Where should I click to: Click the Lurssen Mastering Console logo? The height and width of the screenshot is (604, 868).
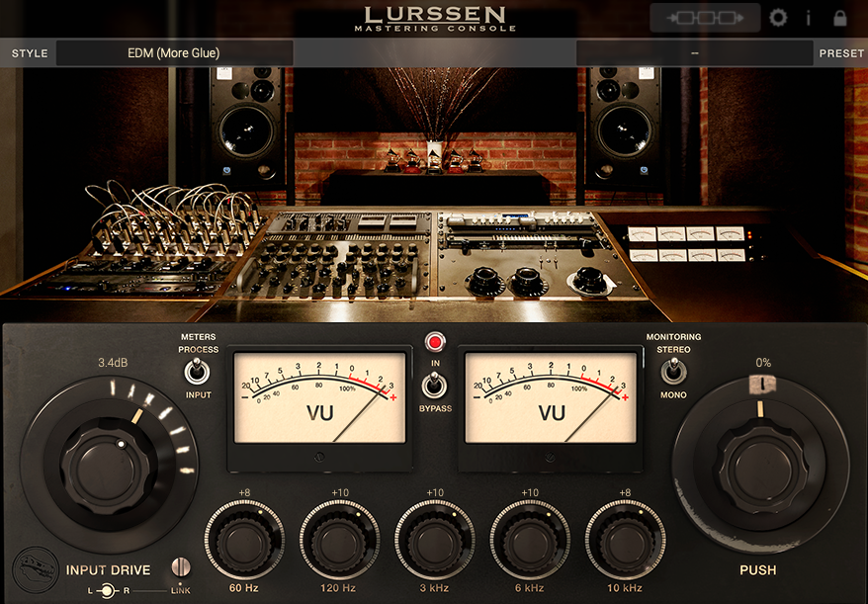435,19
